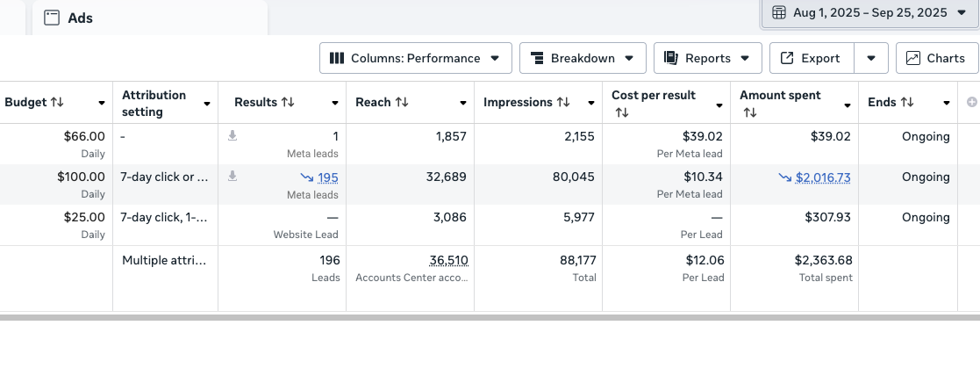Image resolution: width=980 pixels, height=376 pixels.
Task: Click the plus icon to add a column
Action: [971, 103]
